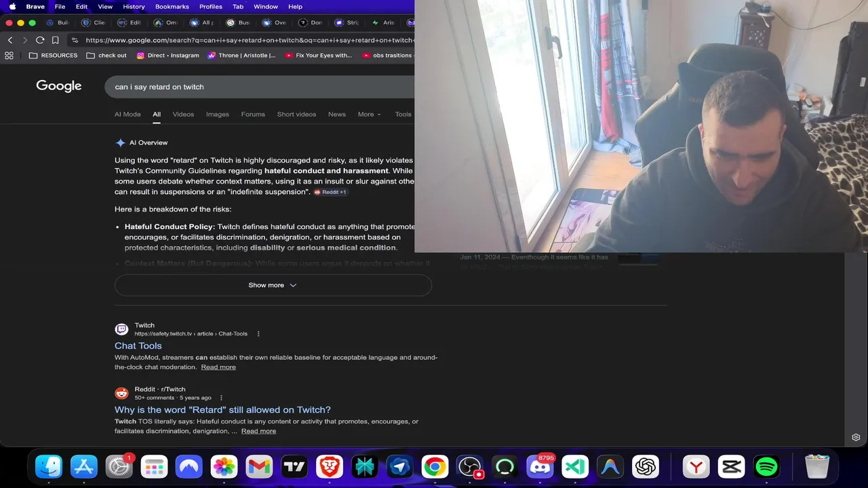
Task: Open ChatGPT app in the dock
Action: [646, 466]
